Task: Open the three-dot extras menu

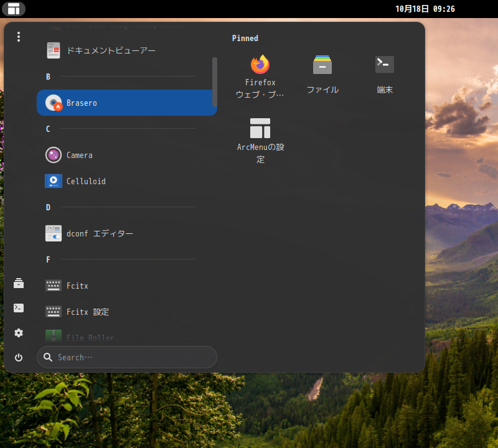Action: pyautogui.click(x=19, y=37)
